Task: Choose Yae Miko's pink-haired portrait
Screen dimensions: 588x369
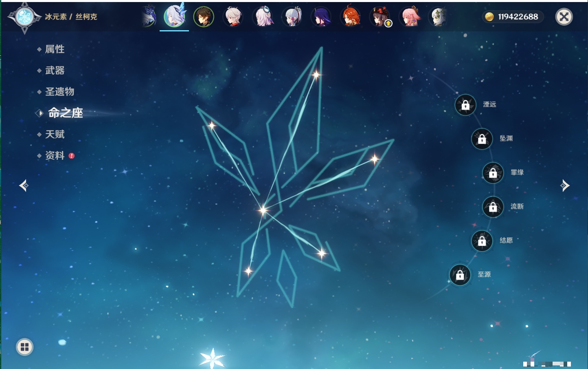Action: pyautogui.click(x=410, y=17)
